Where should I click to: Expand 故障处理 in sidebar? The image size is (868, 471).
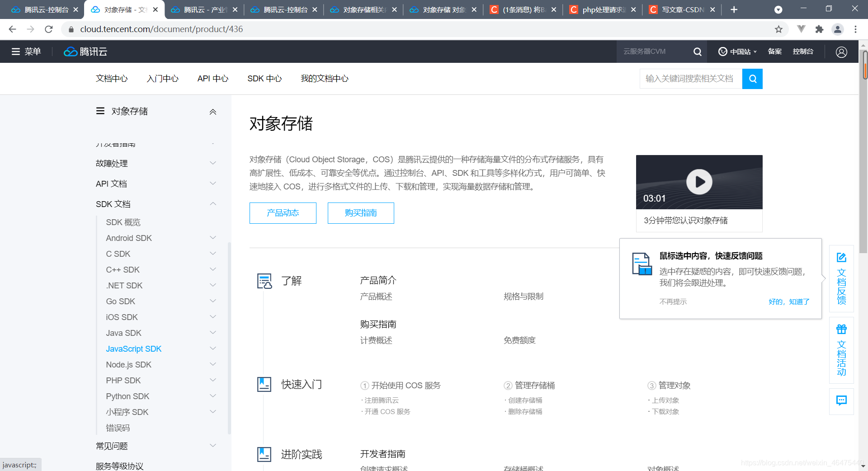click(213, 163)
